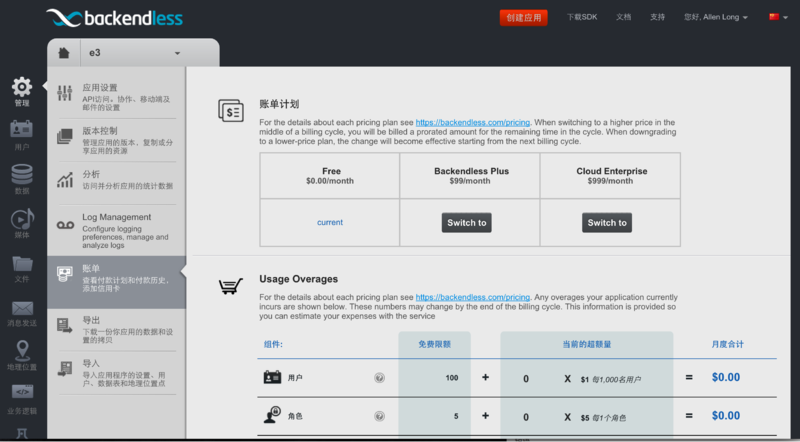Open the 消息发送 envelope icon

pos(22,309)
